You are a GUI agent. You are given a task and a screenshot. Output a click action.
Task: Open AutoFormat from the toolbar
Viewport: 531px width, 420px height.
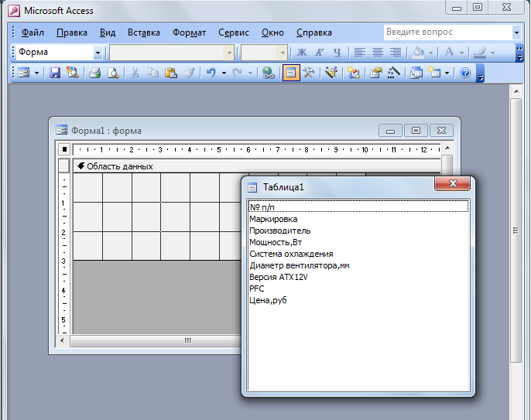[x=331, y=73]
